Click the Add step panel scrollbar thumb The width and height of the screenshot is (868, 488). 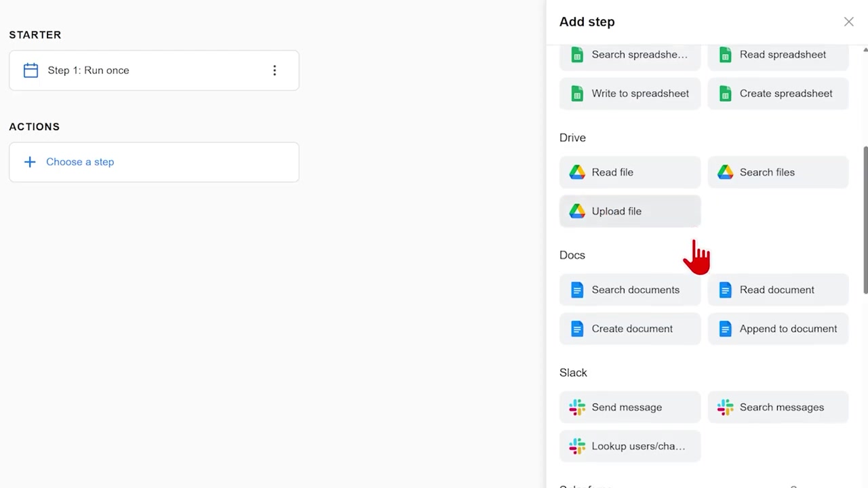coord(865,220)
